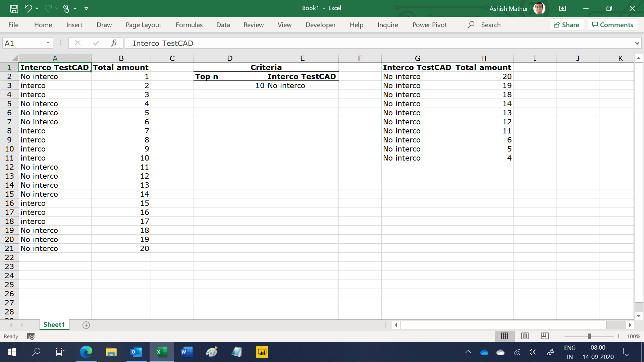Open Outlook from the taskbar
This screenshot has height=362, width=644.
click(x=137, y=352)
